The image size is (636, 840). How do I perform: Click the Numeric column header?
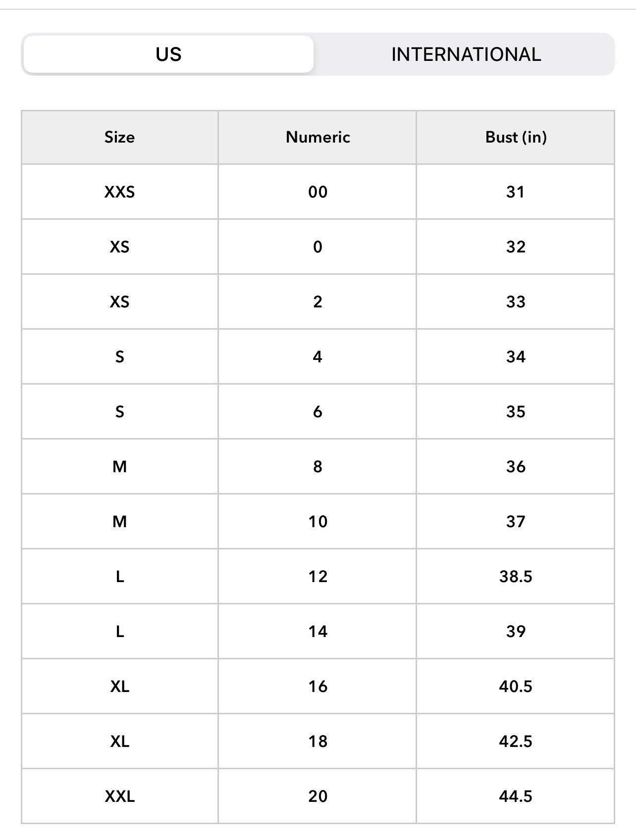(318, 137)
